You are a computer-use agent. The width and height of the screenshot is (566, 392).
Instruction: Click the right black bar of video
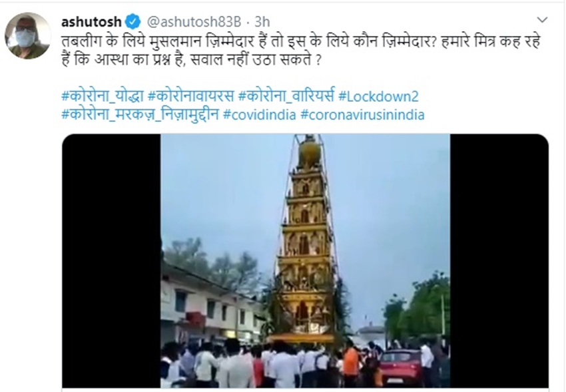499,261
